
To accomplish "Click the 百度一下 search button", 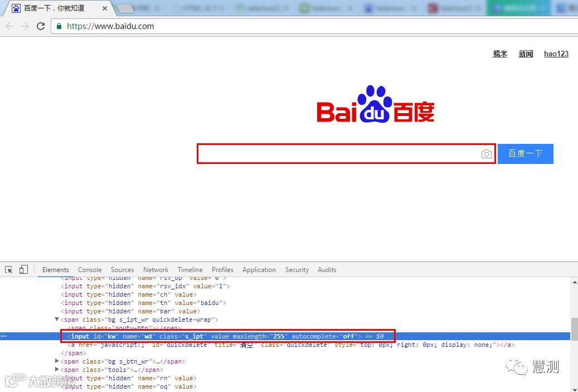I will click(x=525, y=154).
